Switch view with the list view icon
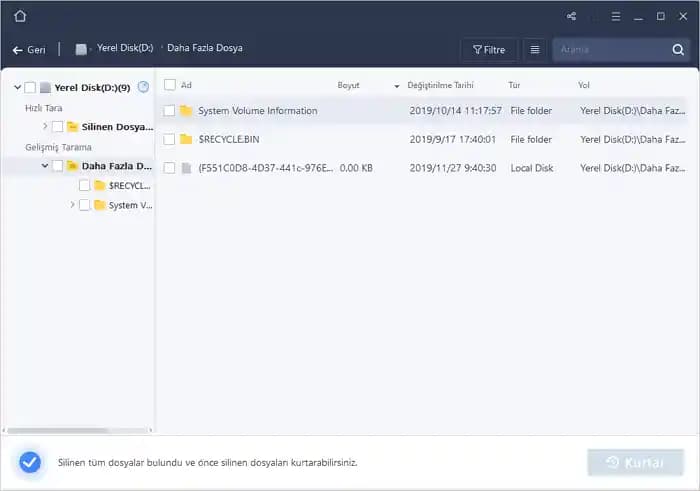 coord(535,49)
